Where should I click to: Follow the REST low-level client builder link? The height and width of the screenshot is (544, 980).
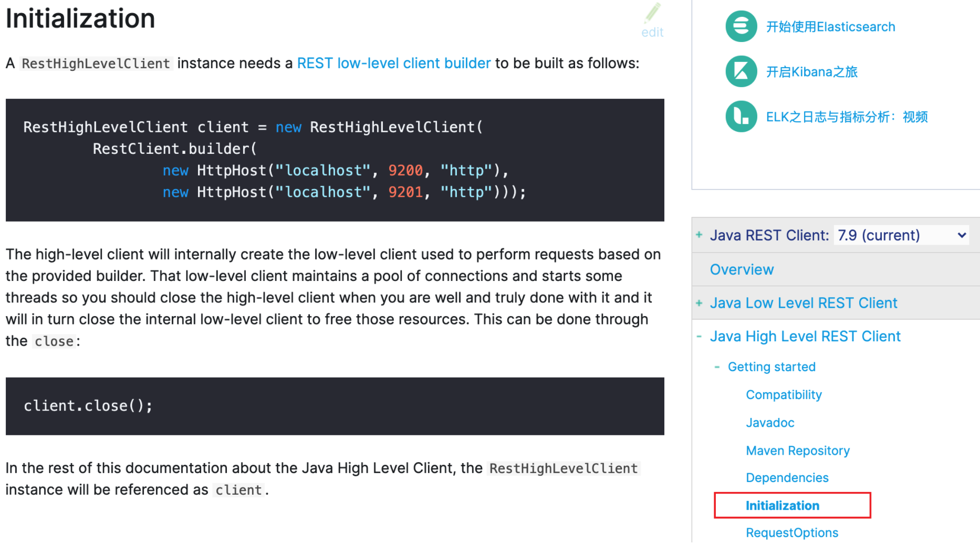point(394,64)
